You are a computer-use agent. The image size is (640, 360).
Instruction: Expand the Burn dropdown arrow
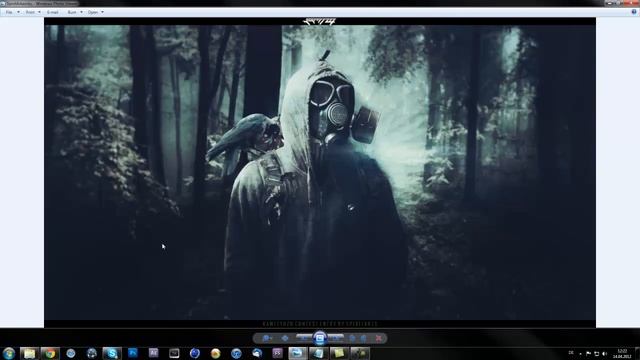click(81, 12)
